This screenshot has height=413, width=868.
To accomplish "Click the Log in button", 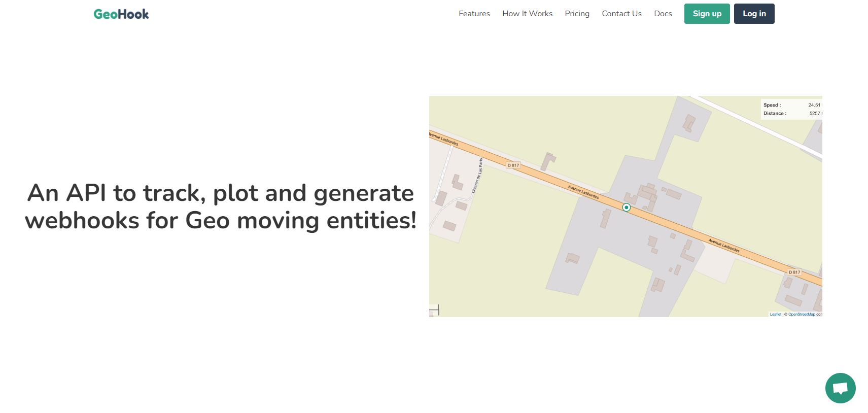I will (754, 14).
